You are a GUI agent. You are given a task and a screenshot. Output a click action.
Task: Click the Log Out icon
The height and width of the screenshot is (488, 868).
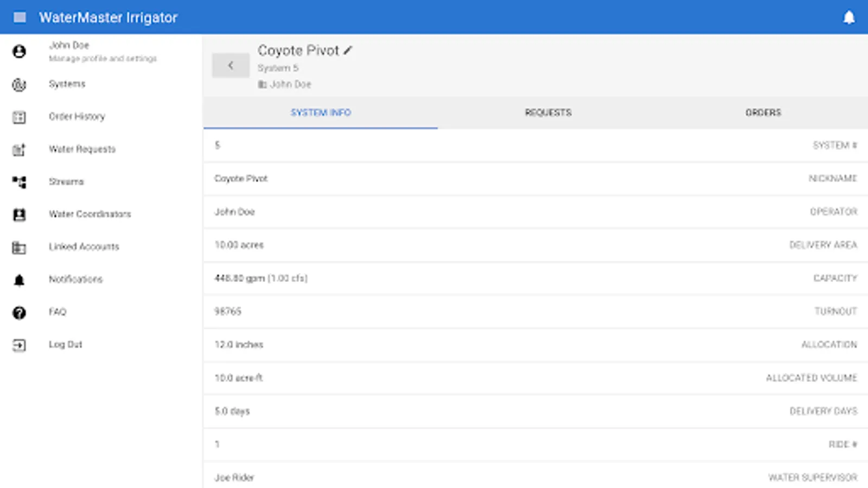(x=20, y=344)
